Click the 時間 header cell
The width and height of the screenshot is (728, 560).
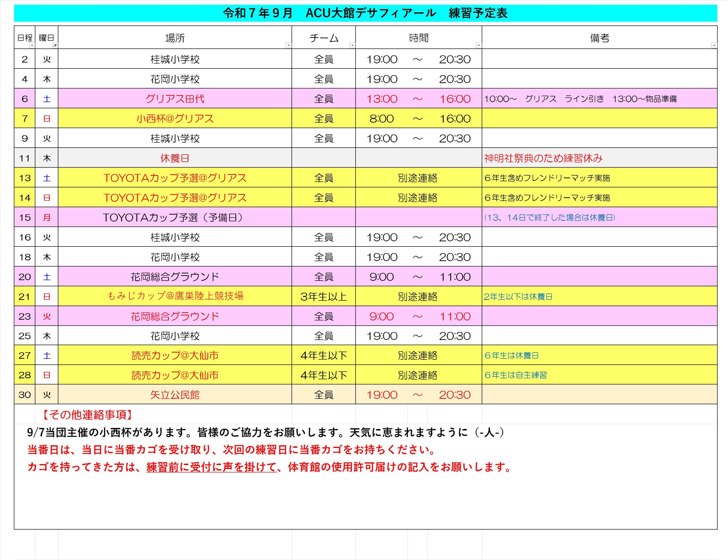[x=419, y=38]
